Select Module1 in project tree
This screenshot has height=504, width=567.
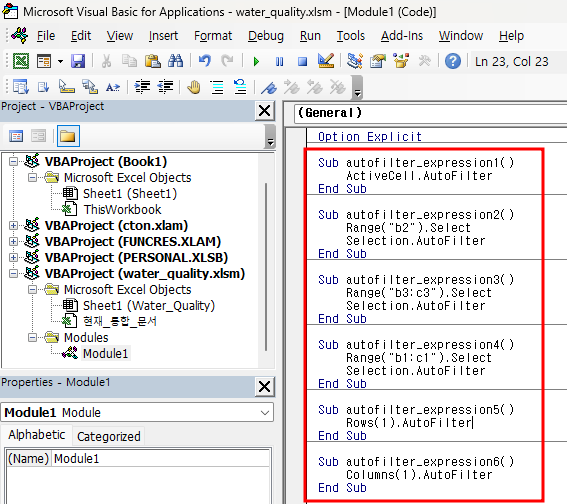tap(106, 353)
